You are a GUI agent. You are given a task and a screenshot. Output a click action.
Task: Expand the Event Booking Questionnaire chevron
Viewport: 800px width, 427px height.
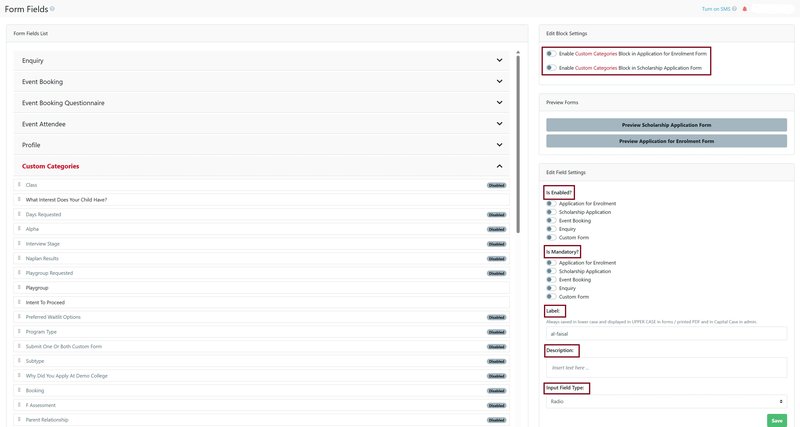(x=499, y=103)
